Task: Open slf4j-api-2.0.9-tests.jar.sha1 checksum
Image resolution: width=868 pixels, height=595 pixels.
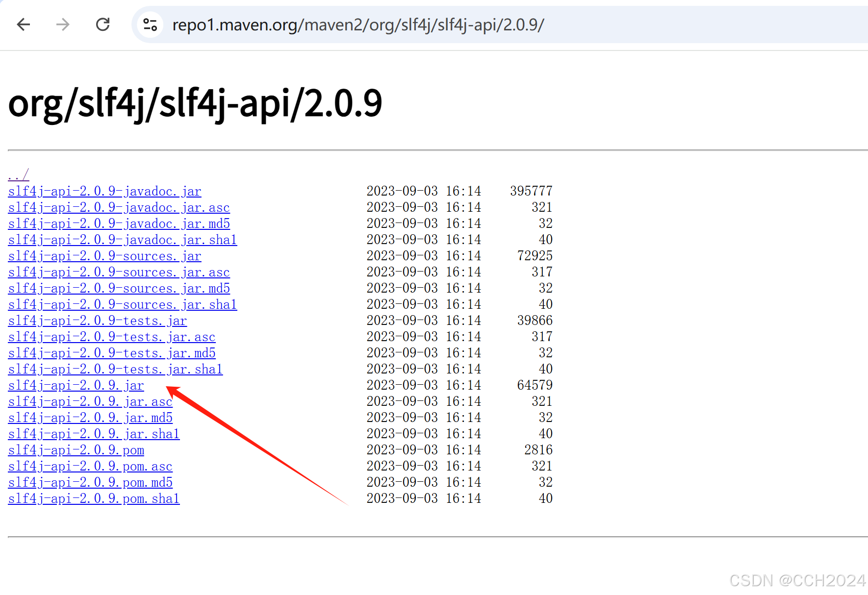Action: pos(115,369)
